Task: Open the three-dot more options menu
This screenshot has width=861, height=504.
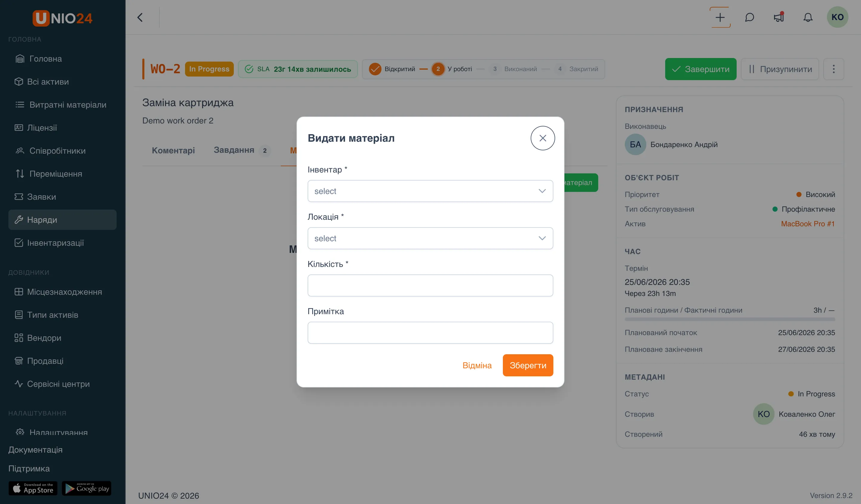Action: click(x=833, y=69)
